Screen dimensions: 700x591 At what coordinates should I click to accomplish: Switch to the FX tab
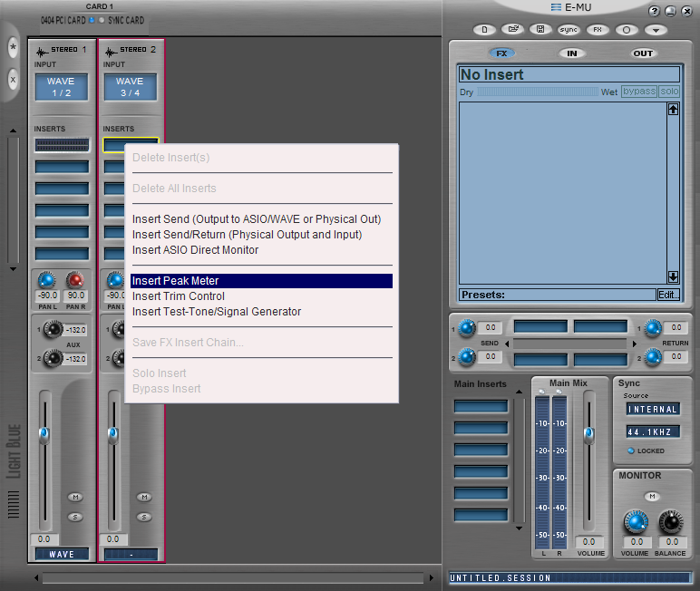coord(501,53)
